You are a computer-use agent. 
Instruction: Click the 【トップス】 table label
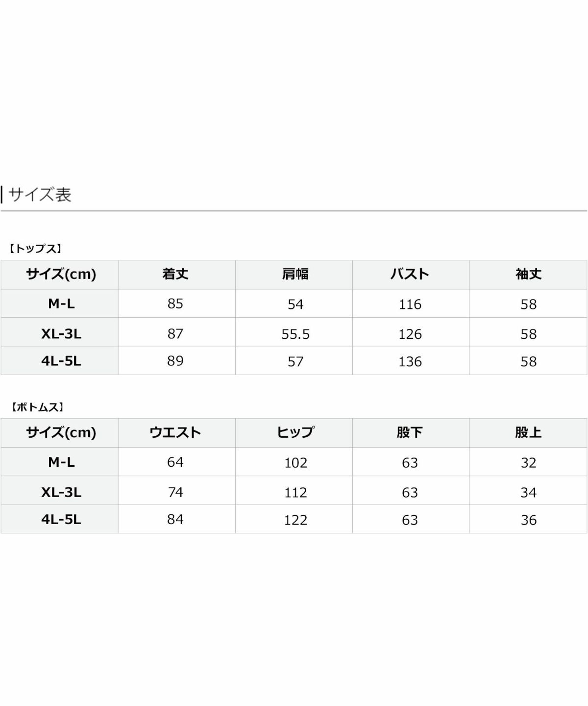pos(35,249)
